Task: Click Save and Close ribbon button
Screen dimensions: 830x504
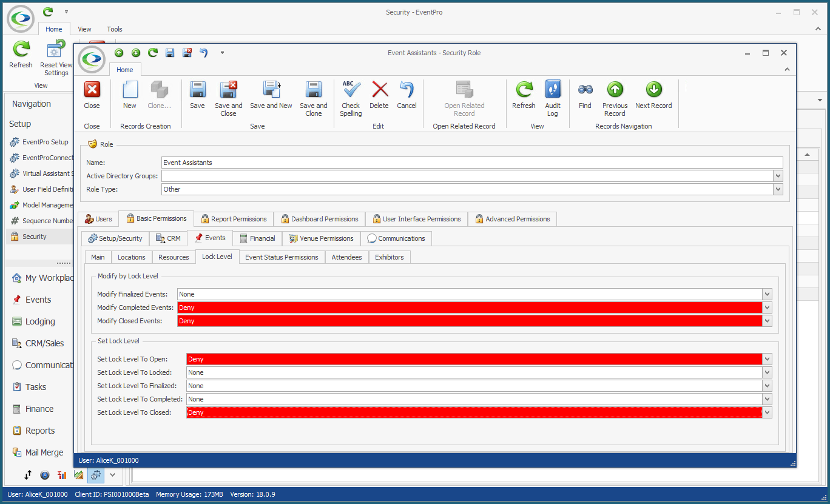Action: pos(228,99)
